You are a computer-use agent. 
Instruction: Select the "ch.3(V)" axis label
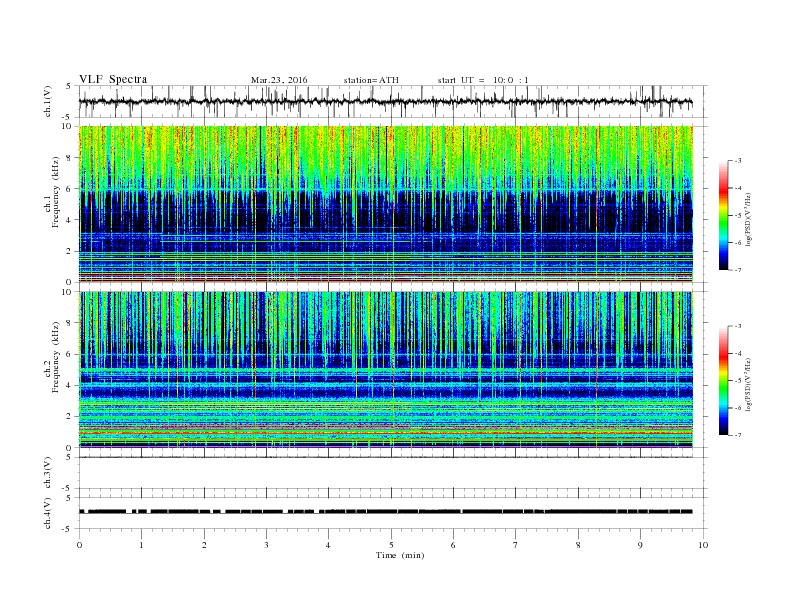point(48,473)
